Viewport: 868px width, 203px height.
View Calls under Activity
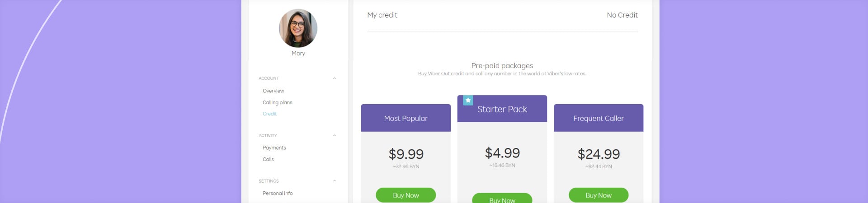click(x=269, y=159)
